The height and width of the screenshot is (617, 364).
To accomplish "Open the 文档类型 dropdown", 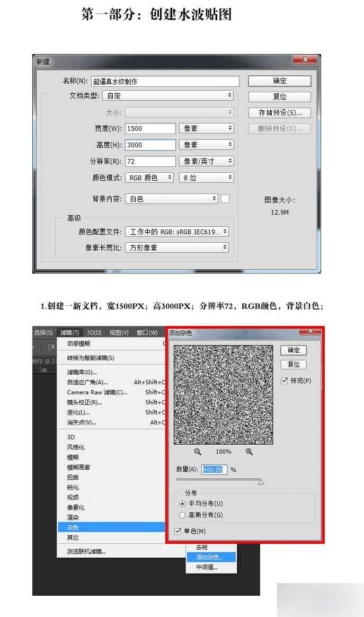I will coord(168,95).
